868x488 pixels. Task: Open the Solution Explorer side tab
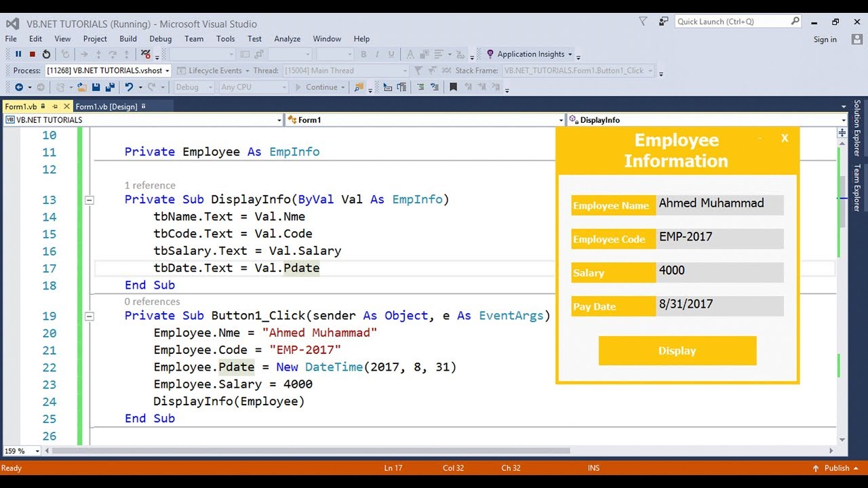857,128
